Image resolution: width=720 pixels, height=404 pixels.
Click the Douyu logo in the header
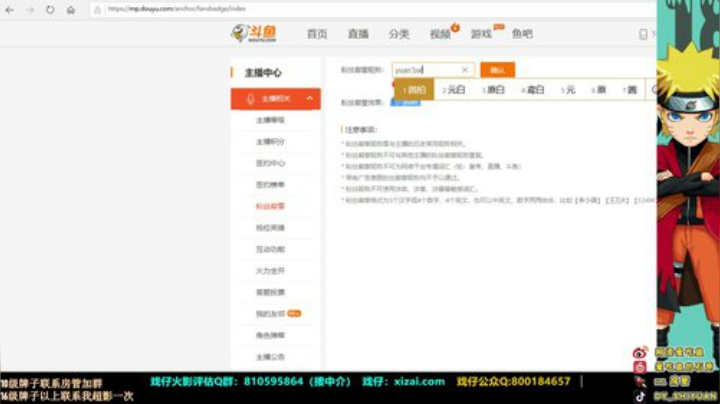pyautogui.click(x=254, y=33)
